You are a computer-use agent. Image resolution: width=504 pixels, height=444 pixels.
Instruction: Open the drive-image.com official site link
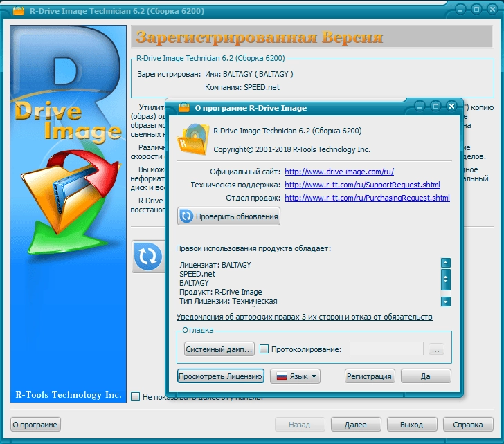[339, 172]
